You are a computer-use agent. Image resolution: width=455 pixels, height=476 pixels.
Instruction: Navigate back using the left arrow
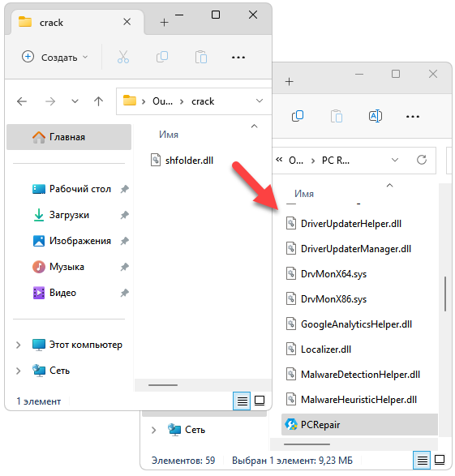tap(22, 101)
